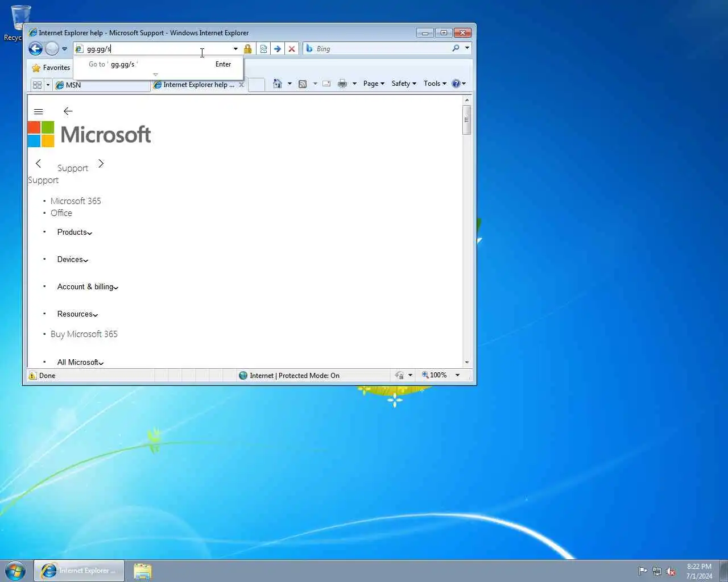
Task: Expand the Products menu
Action: 75,232
